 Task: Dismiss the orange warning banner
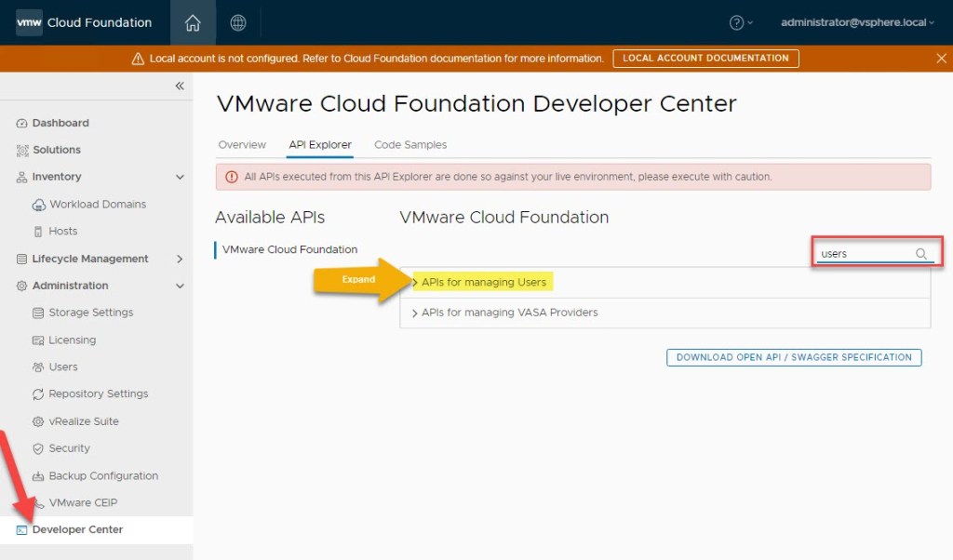[941, 58]
